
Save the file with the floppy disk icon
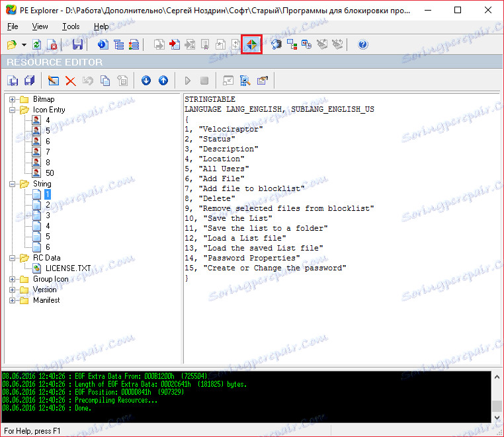77,44
